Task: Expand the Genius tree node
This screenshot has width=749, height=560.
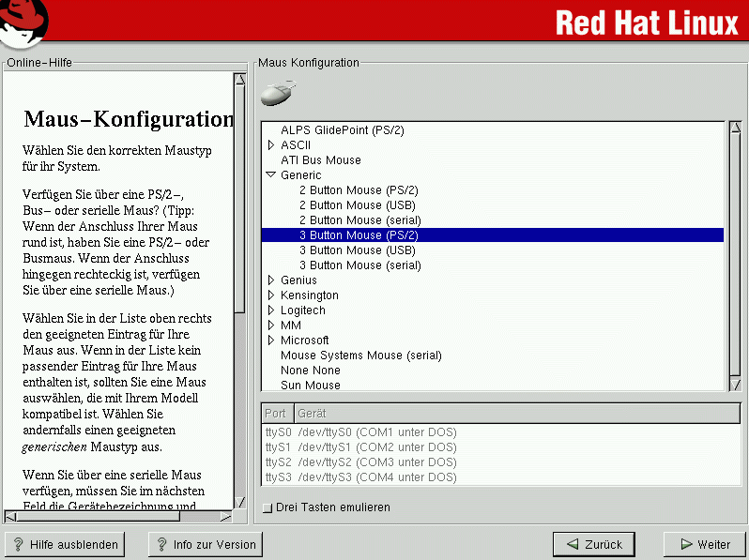Action: 271,280
